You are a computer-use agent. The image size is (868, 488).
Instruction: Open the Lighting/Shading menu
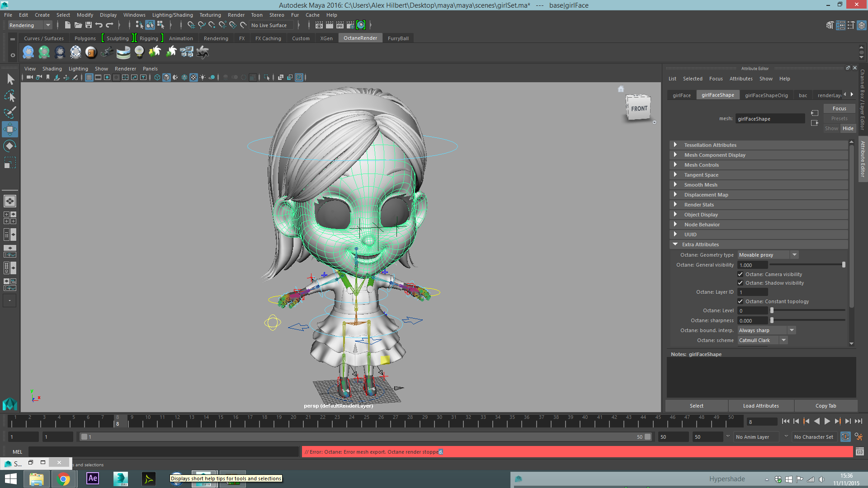[172, 15]
